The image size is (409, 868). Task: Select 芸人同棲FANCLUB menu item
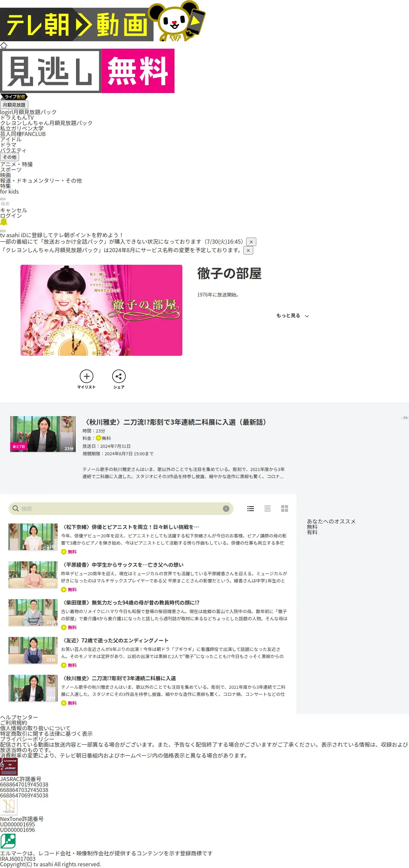23,134
